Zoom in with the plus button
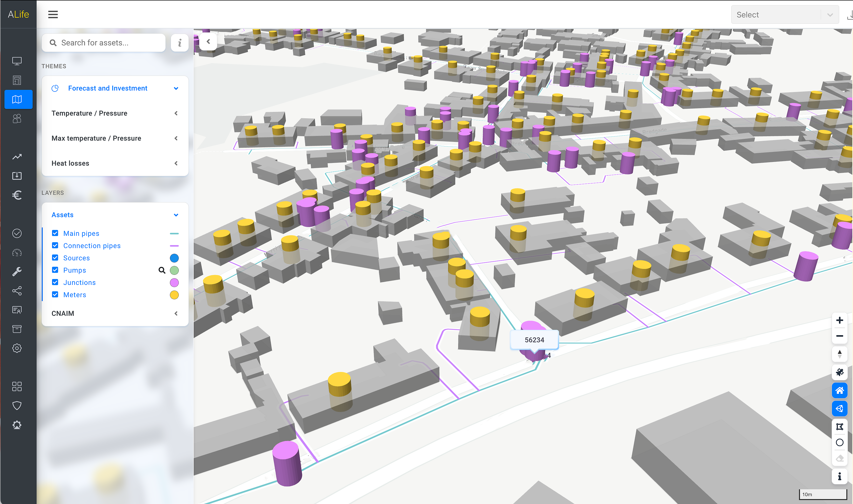Image resolution: width=853 pixels, height=504 pixels. (839, 320)
